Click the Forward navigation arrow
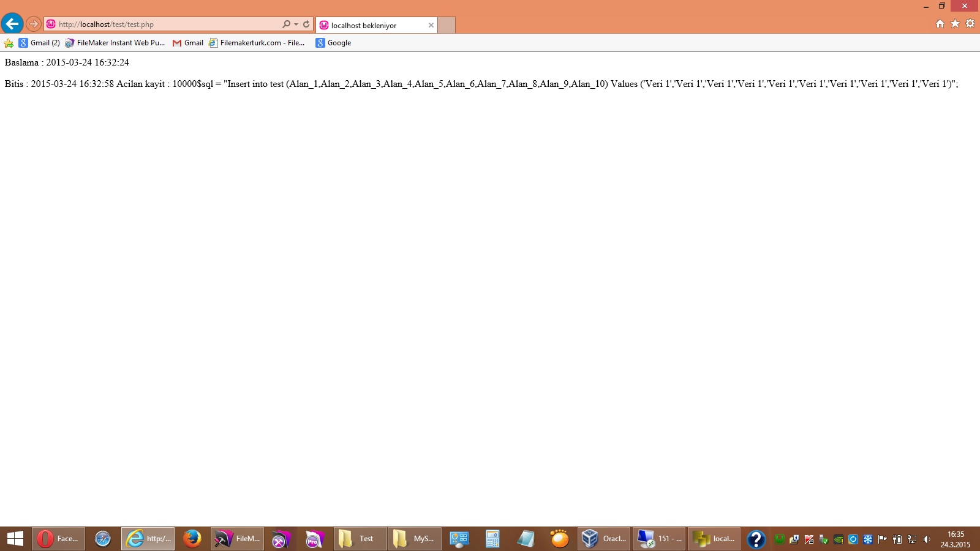 click(34, 24)
